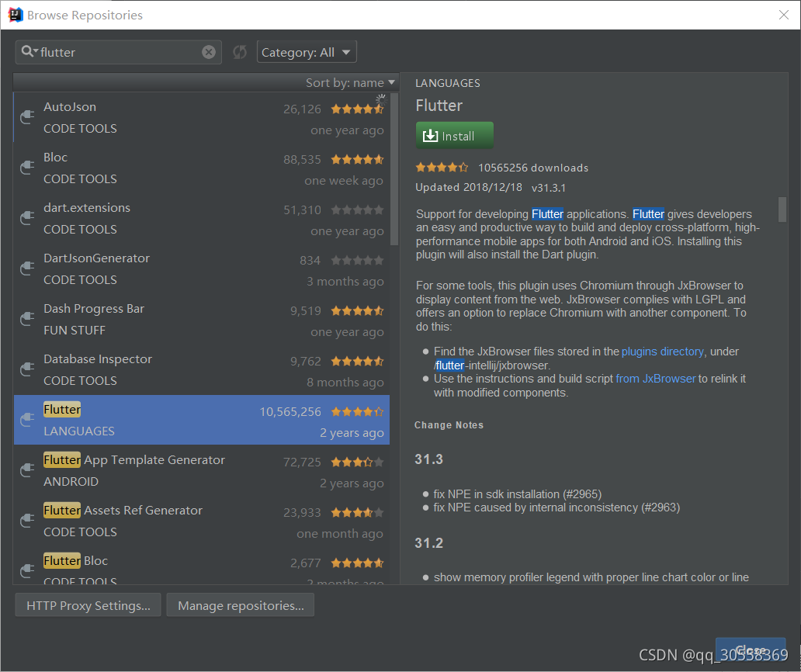Viewport: 801px width, 672px height.
Task: Open HTTP Proxy Settings
Action: (88, 605)
